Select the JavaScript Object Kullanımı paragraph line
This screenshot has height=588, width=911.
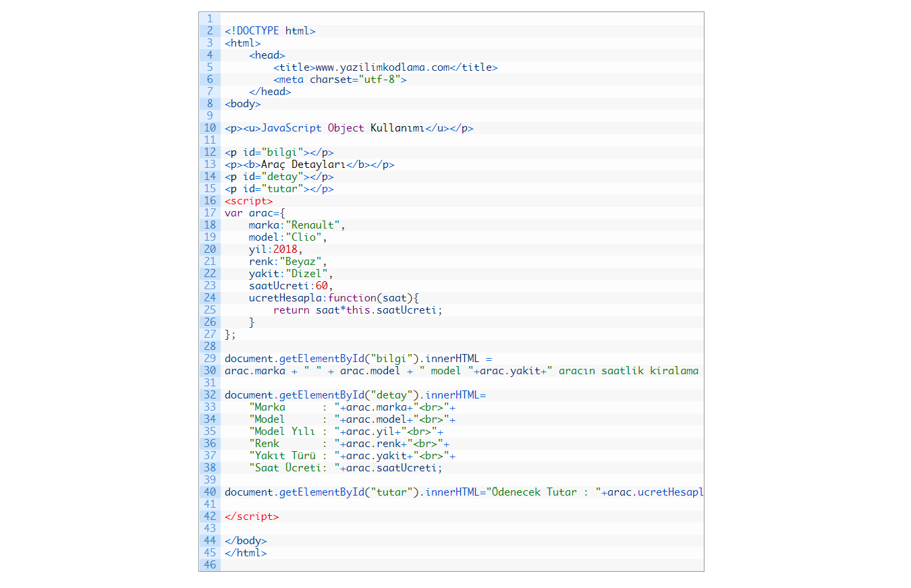coord(349,128)
